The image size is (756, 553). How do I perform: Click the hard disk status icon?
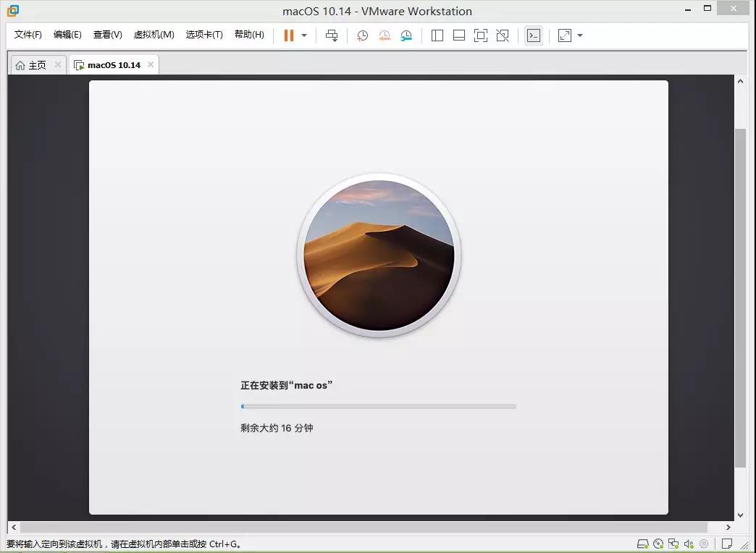click(642, 544)
